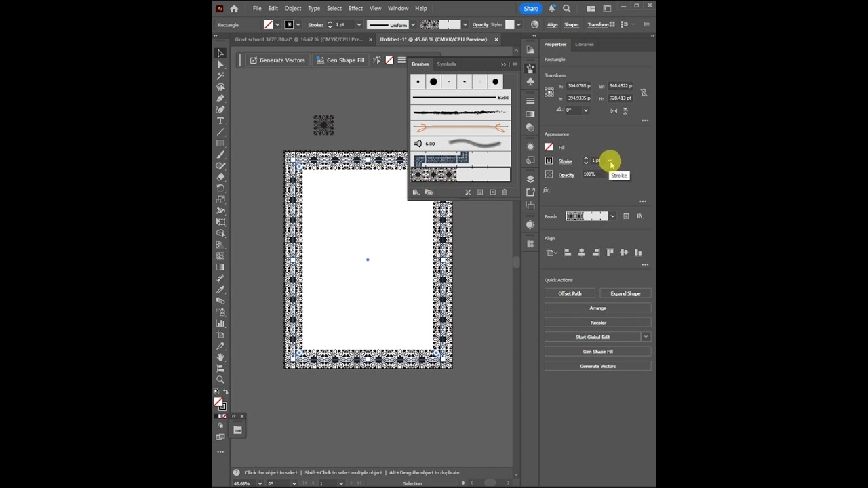Viewport: 868px width, 488px height.
Task: Select the Eraser tool
Action: click(x=220, y=177)
